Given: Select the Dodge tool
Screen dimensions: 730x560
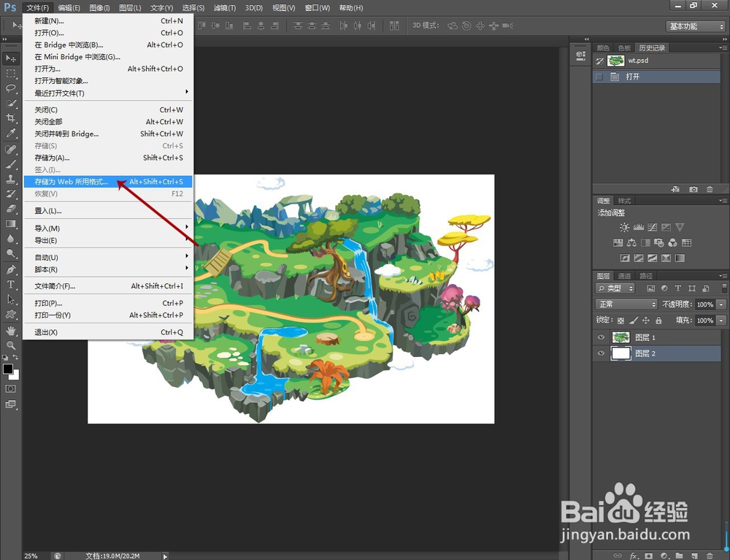Looking at the screenshot, I should (11, 253).
